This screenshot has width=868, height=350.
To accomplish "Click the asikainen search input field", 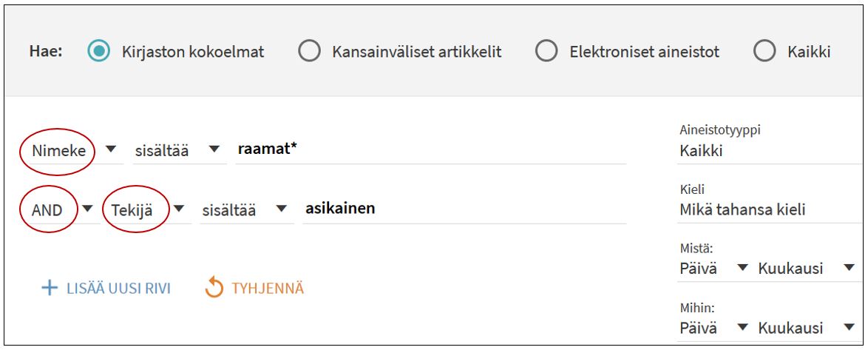I will coord(463,209).
